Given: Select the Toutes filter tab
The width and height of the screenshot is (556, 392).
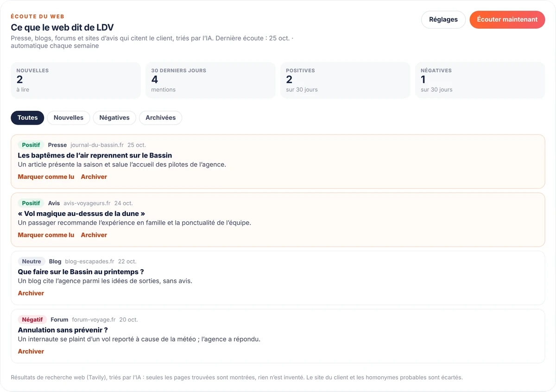Looking at the screenshot, I should (27, 118).
